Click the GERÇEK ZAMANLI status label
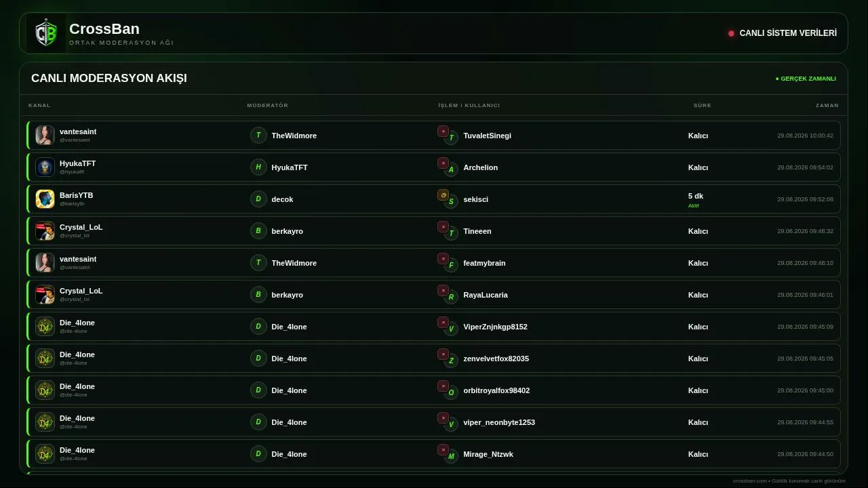 (x=806, y=79)
